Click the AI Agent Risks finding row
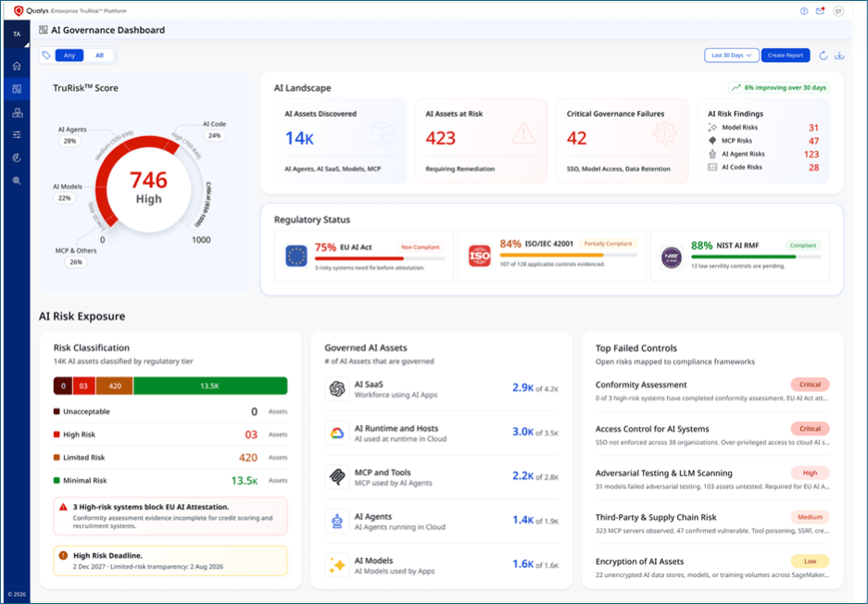Viewport: 868px width, 604px height. click(763, 154)
